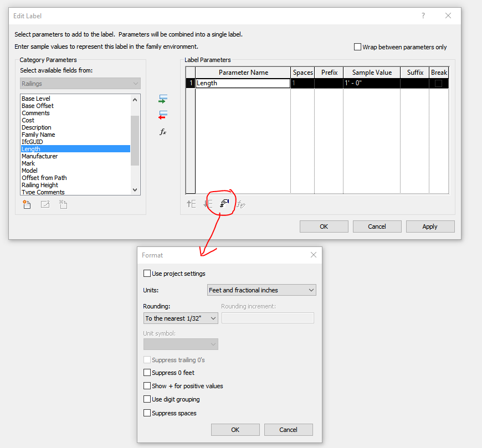This screenshot has width=482, height=448.
Task: Select highlighted Length in the parameter list
Action: click(75, 149)
